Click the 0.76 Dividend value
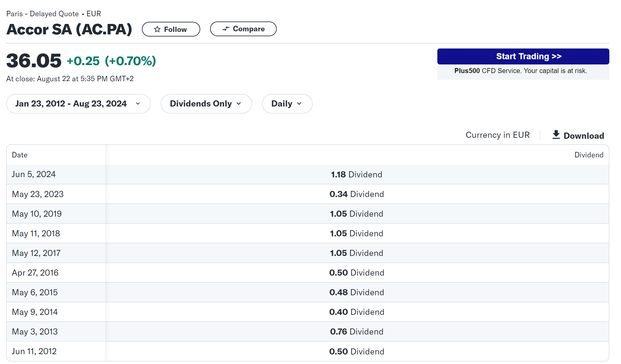The image size is (621, 364). [357, 332]
